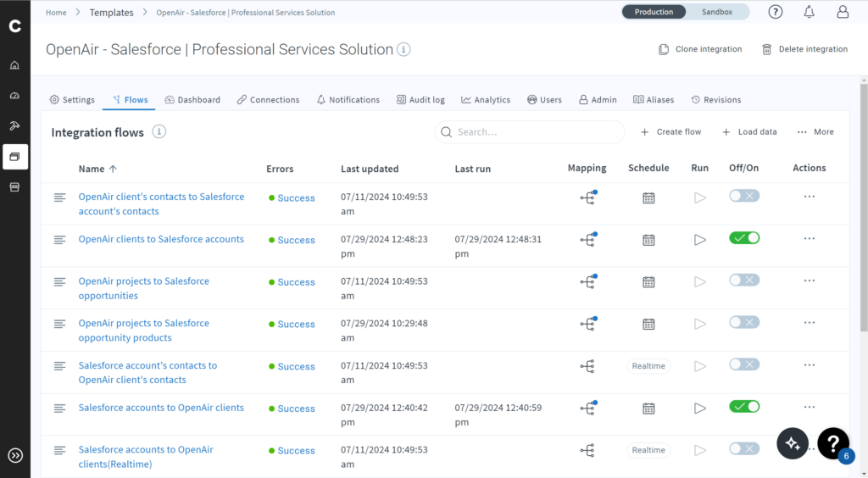The width and height of the screenshot is (868, 478).
Task: Open help question mark in top bar
Action: click(x=775, y=12)
